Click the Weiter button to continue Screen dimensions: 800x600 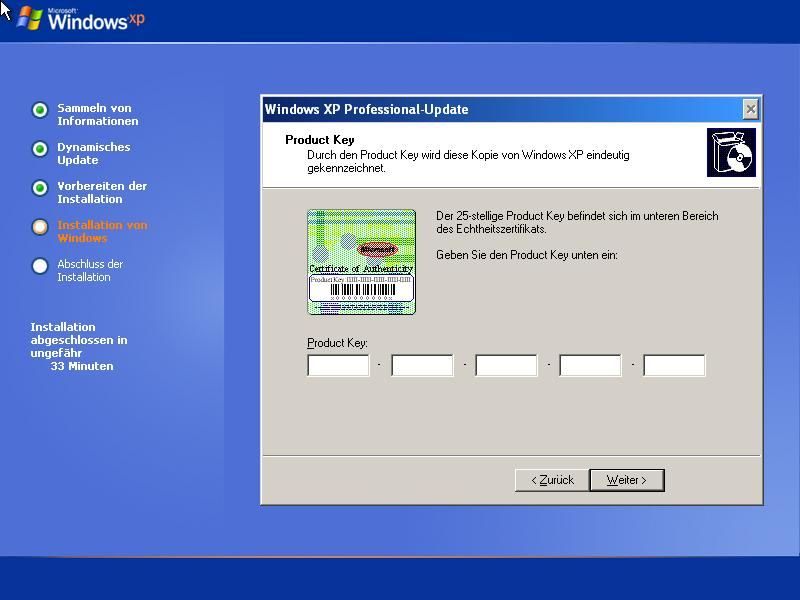pos(627,480)
